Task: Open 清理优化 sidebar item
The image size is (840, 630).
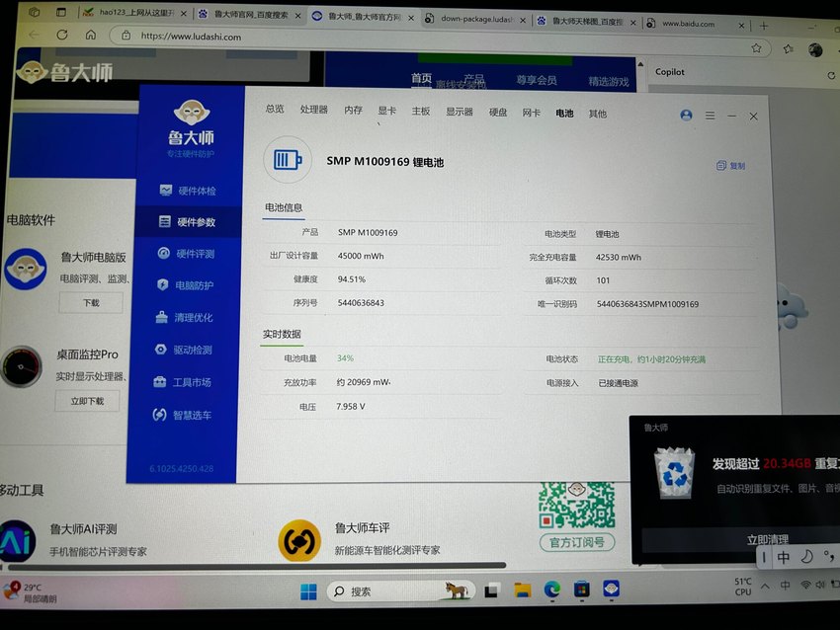Action: 184,317
